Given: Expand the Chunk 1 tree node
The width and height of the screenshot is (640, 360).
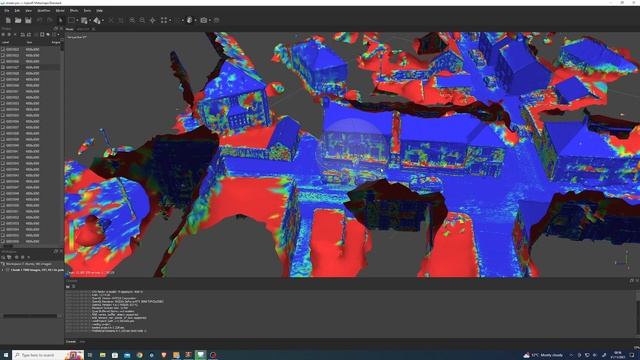Looking at the screenshot, I should tap(3, 270).
